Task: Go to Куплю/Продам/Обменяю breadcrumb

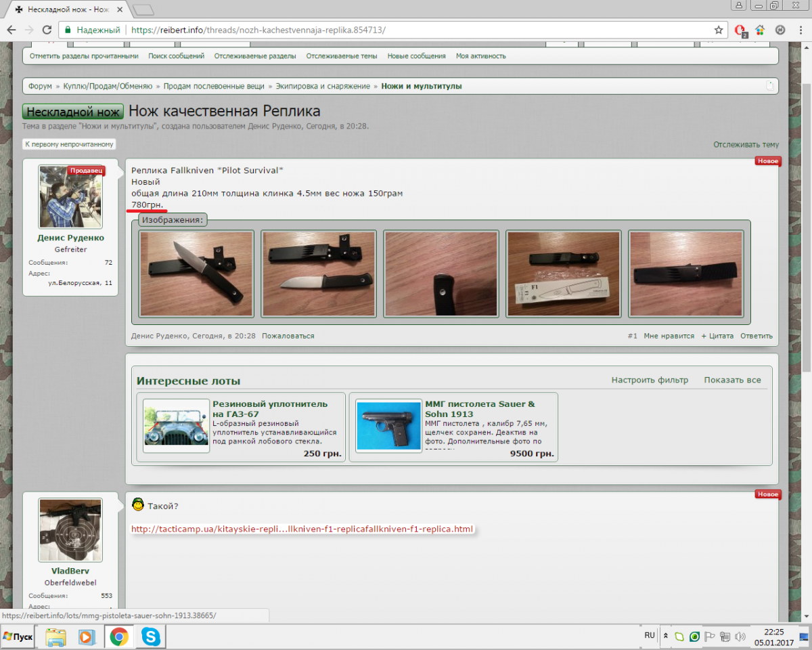Action: coord(108,86)
